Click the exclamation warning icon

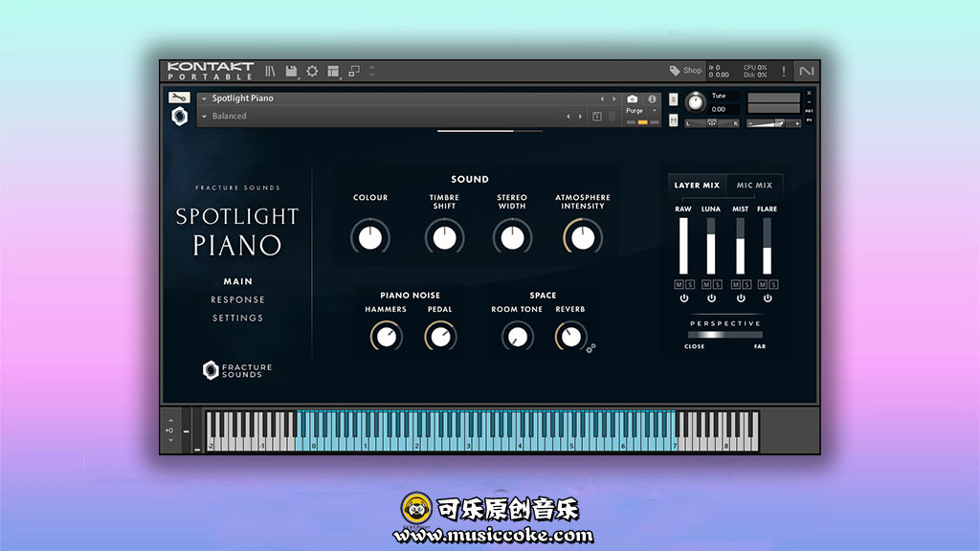(x=783, y=71)
